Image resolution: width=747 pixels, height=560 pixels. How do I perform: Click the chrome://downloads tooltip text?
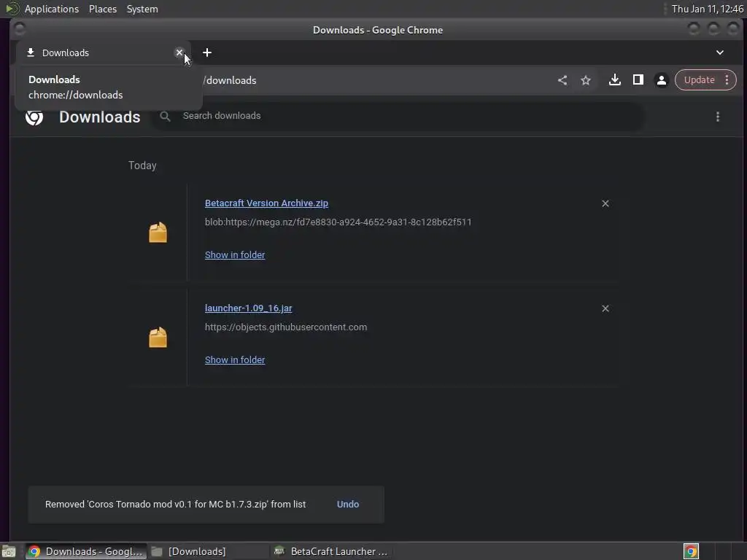[76, 95]
